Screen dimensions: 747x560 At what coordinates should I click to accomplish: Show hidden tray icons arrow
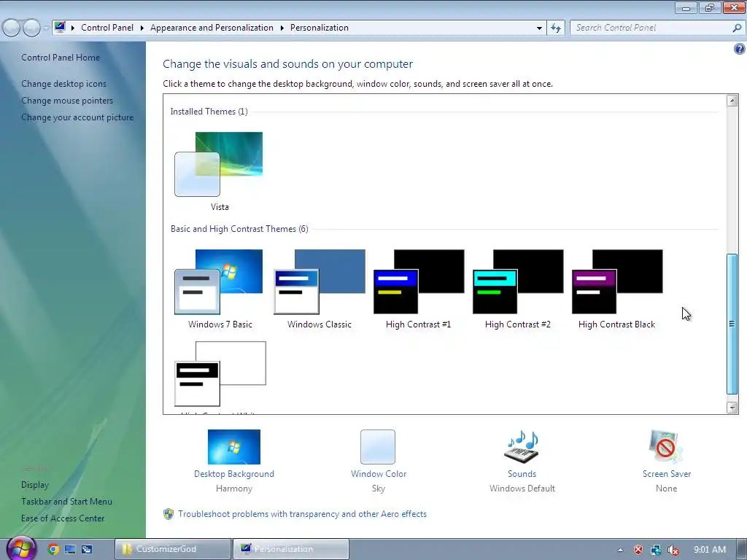pos(620,550)
